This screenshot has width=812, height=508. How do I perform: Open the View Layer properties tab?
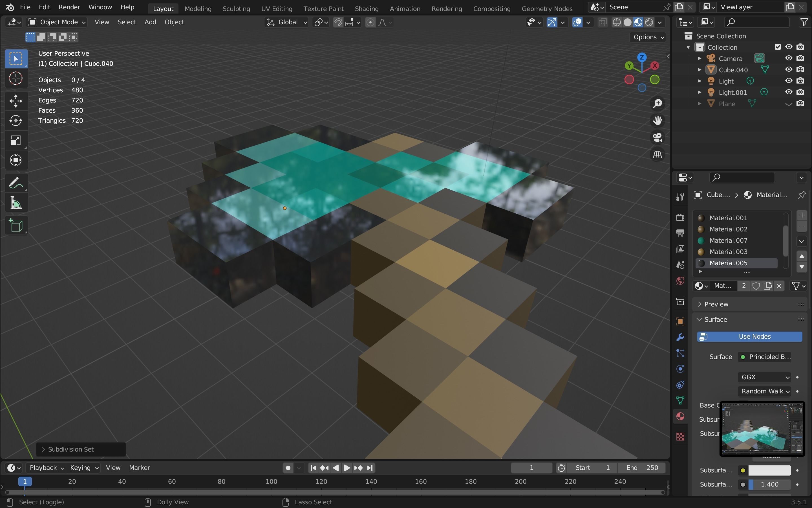(x=680, y=249)
